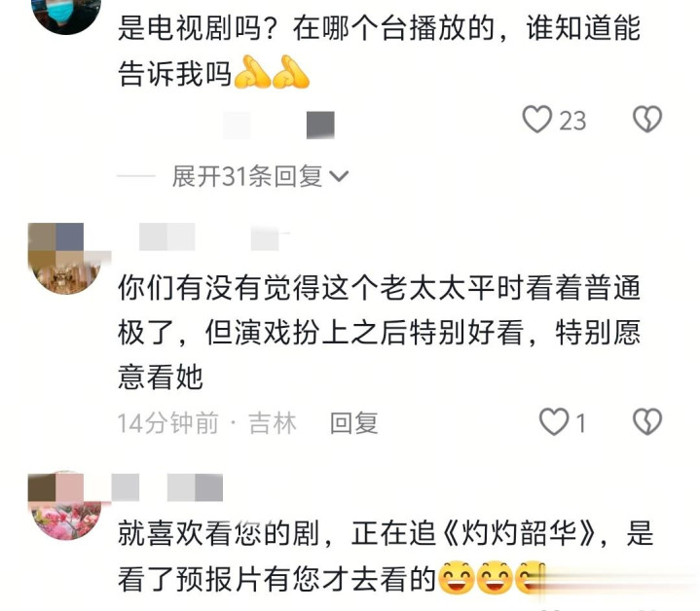Tap the like count 1
700x611 pixels.
point(580,423)
